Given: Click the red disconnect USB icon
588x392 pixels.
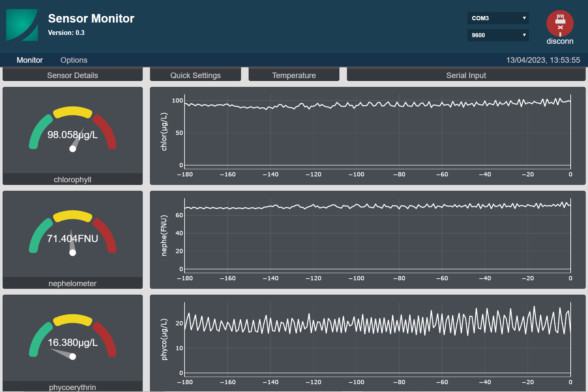Looking at the screenshot, I should 560,24.
